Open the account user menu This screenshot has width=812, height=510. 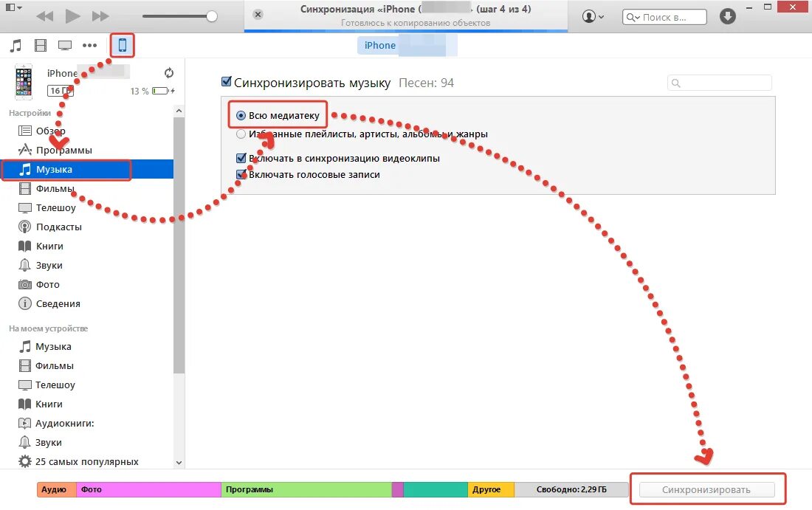(x=593, y=16)
